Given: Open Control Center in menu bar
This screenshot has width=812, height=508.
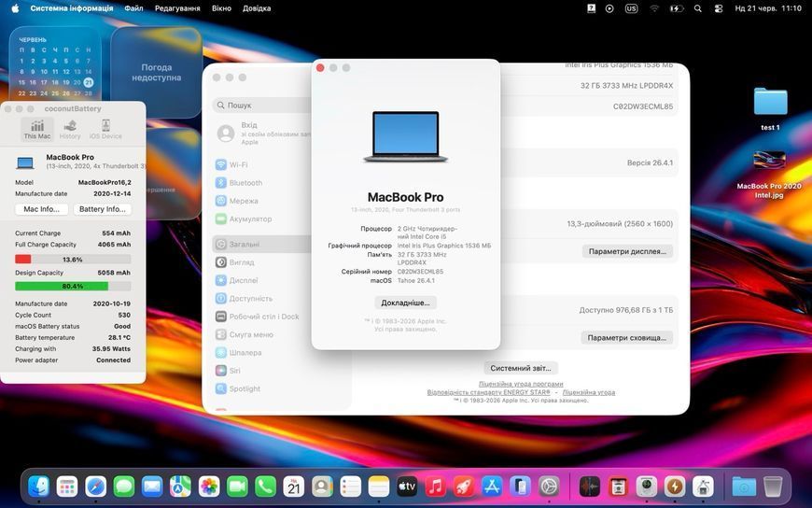Looking at the screenshot, I should point(719,8).
